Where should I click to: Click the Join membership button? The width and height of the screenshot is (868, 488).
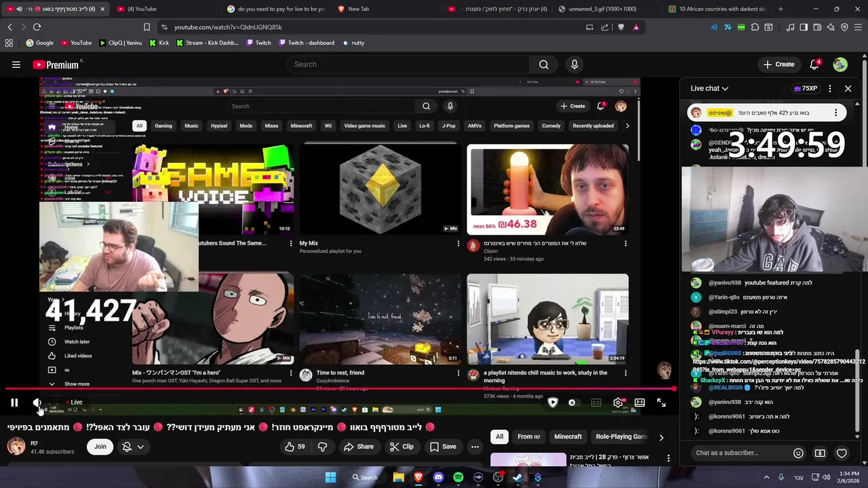[x=100, y=447]
